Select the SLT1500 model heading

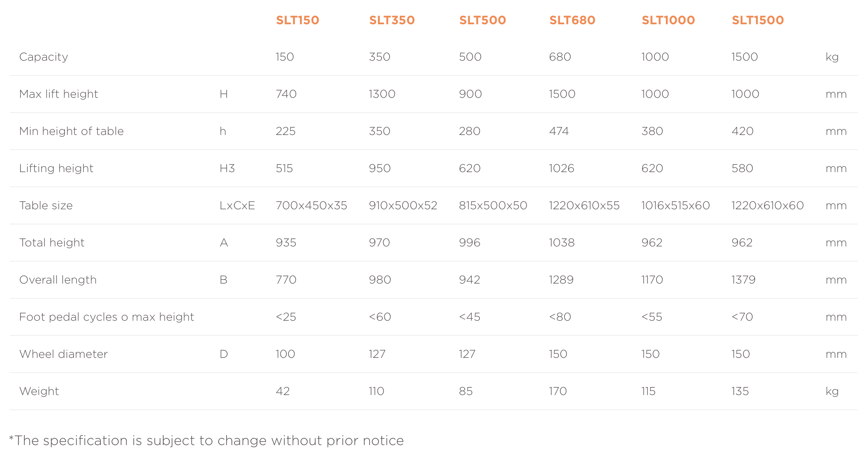(758, 20)
